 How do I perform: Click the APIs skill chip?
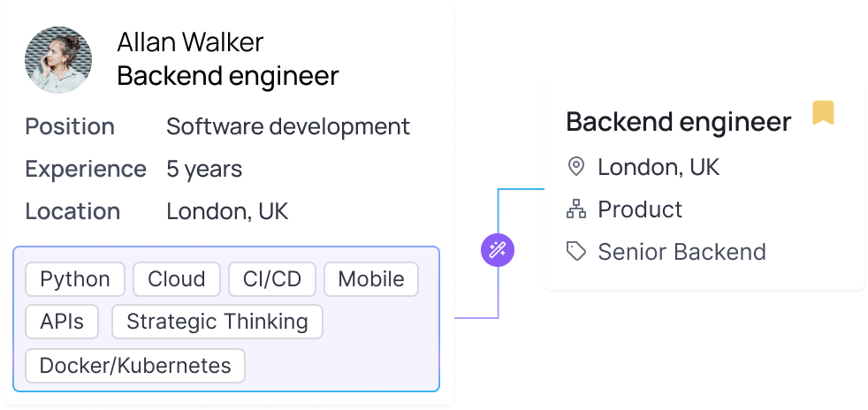click(62, 322)
